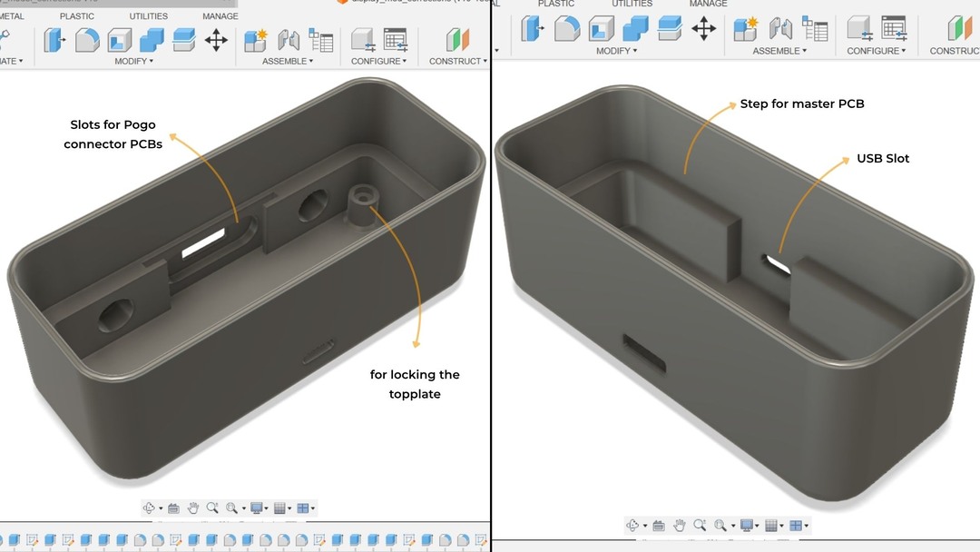This screenshot has width=980, height=552.
Task: Click Joint icon in right window
Action: pos(780,29)
